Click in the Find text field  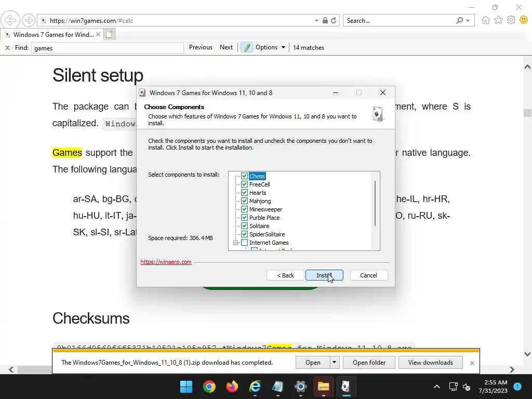[x=107, y=48]
